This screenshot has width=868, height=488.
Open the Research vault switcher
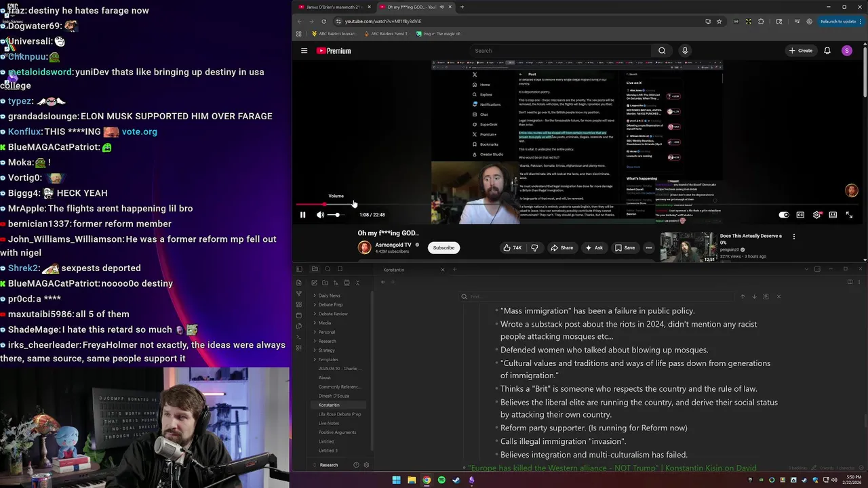tap(329, 465)
